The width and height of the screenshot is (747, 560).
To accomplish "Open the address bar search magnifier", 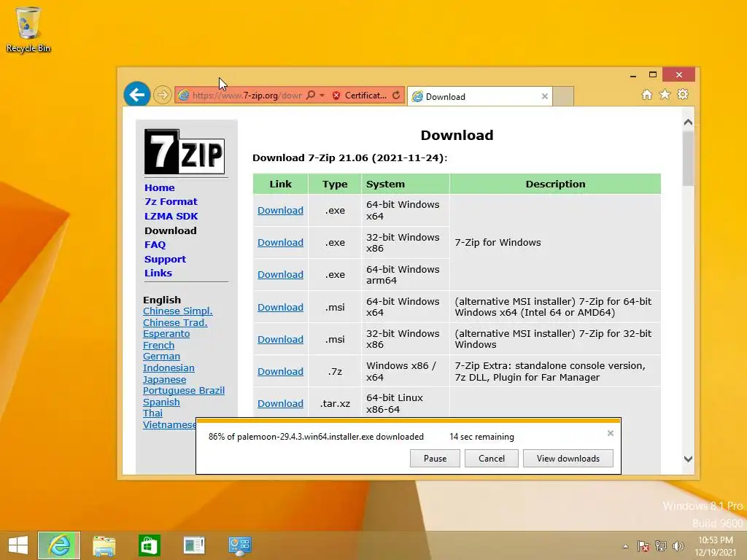I will 311,96.
